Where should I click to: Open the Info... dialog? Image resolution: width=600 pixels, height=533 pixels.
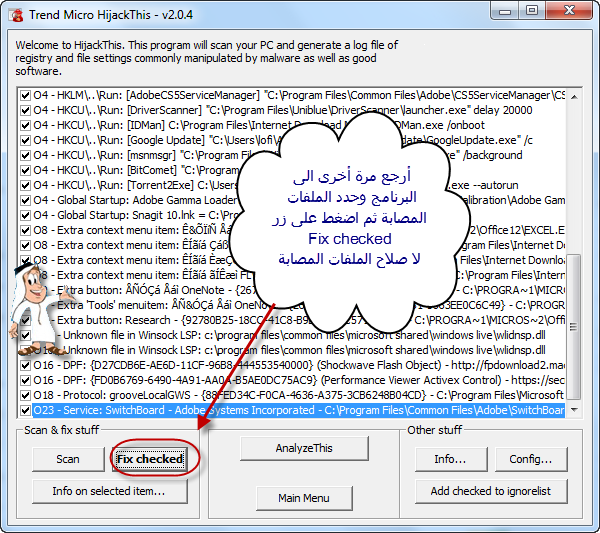451,459
